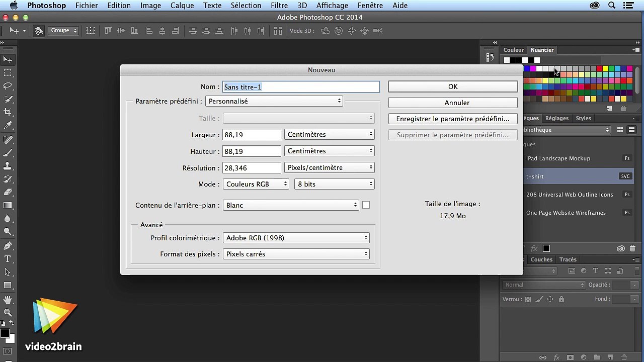Open the 8 bits depth dropdown
Screen dimensions: 644x362
tap(335, 184)
